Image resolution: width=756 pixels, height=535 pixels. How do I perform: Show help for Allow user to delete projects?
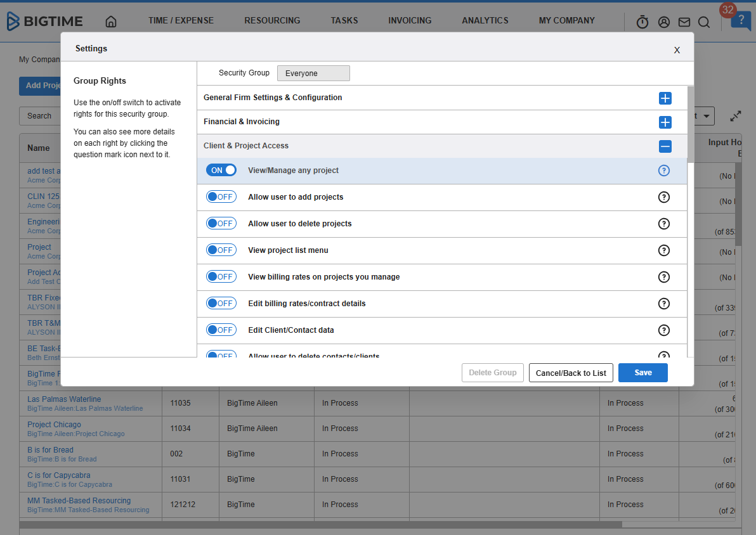[x=664, y=224]
